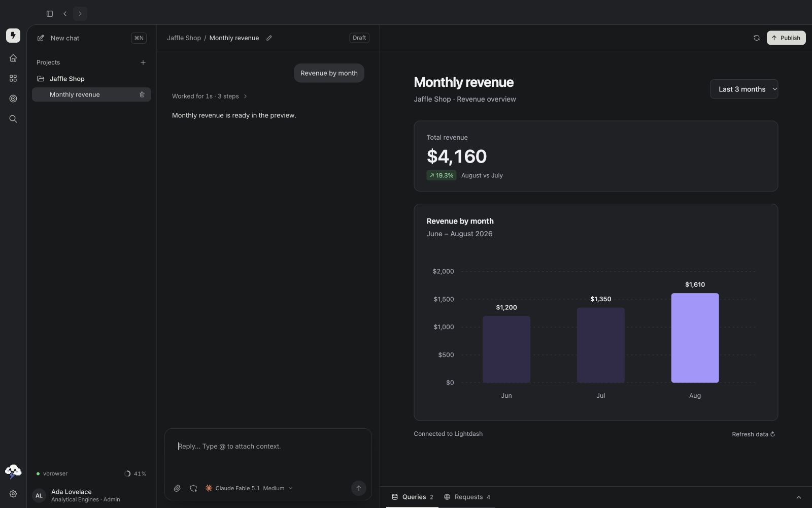Open the Last 3 months dropdown
The height and width of the screenshot is (508, 812).
click(x=744, y=89)
